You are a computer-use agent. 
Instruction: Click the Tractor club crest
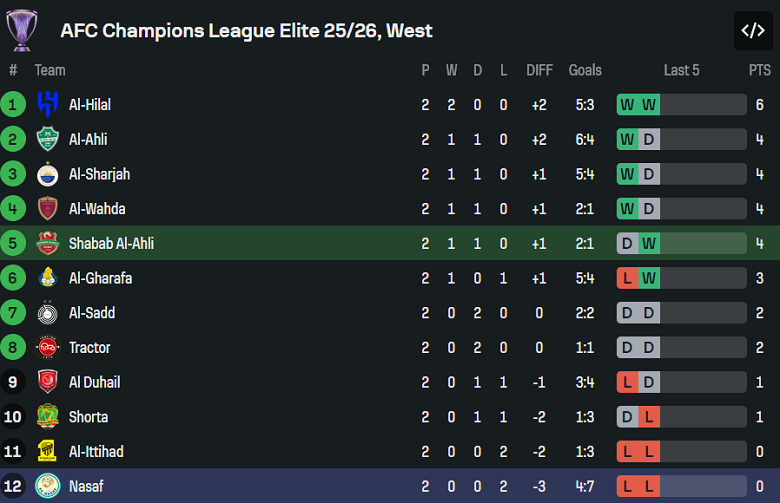(47, 348)
